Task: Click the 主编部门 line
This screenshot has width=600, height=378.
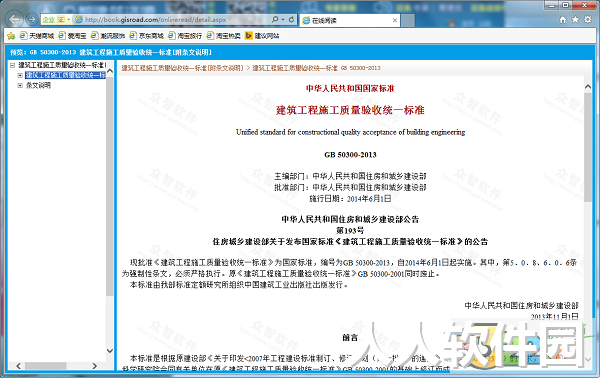Action: click(x=350, y=176)
